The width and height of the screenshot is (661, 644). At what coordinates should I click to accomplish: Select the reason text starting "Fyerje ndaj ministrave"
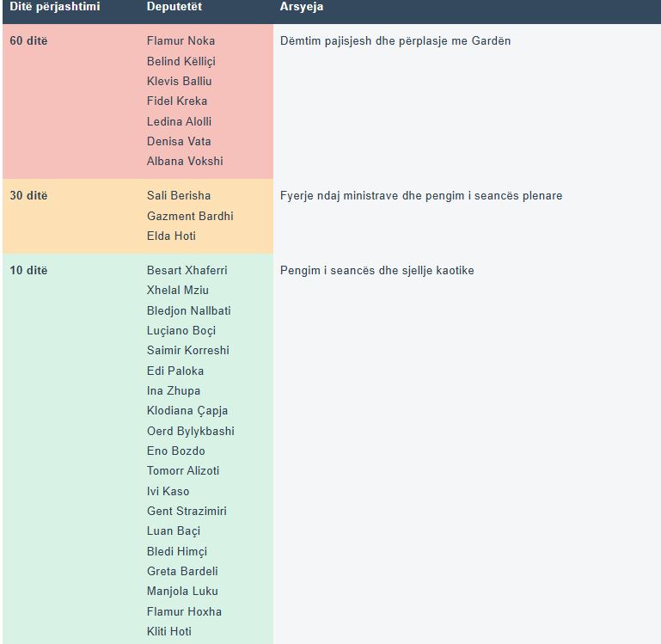pos(421,195)
